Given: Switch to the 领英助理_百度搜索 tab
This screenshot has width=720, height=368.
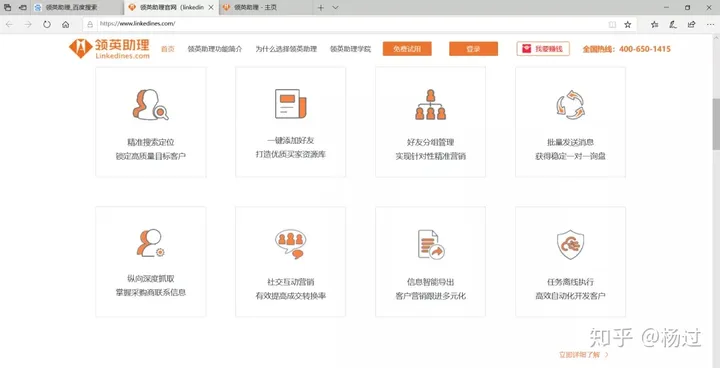Looking at the screenshot, I should coord(77,7).
